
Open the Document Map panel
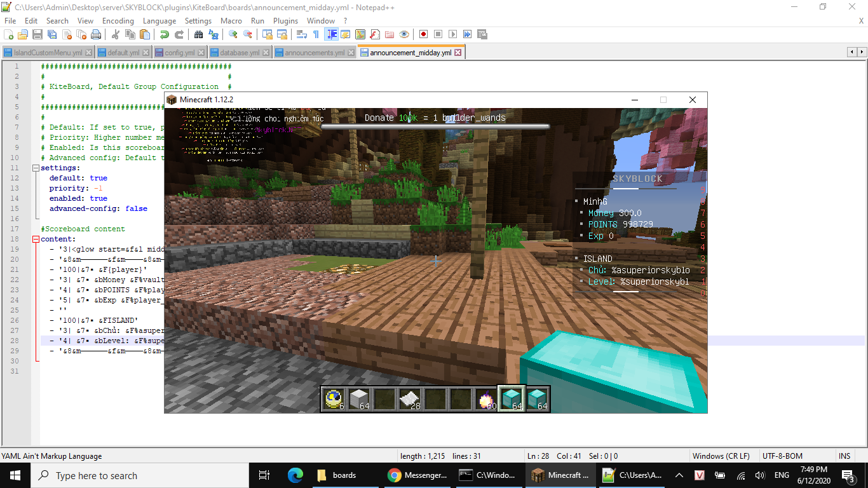(x=360, y=34)
